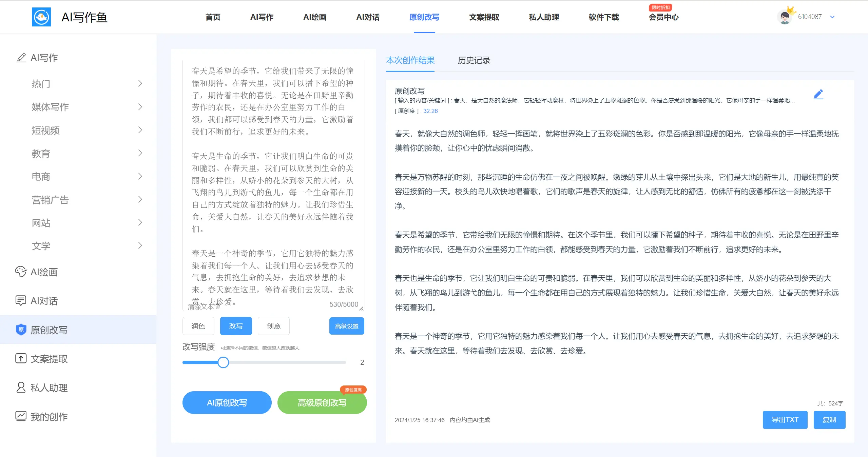Click the 导出TXT button
Viewport: 868px width, 457px height.
[x=785, y=420]
